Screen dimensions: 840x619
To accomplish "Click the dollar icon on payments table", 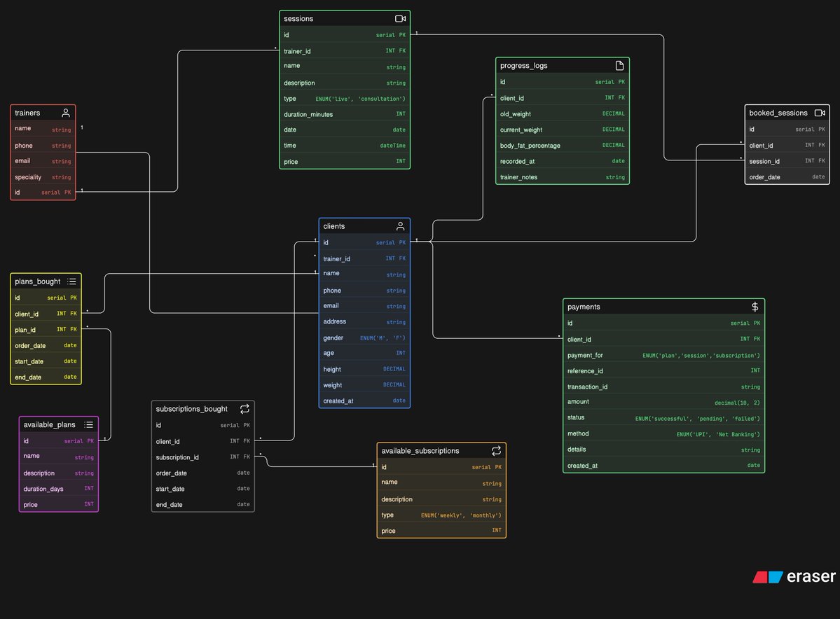I will pos(755,306).
